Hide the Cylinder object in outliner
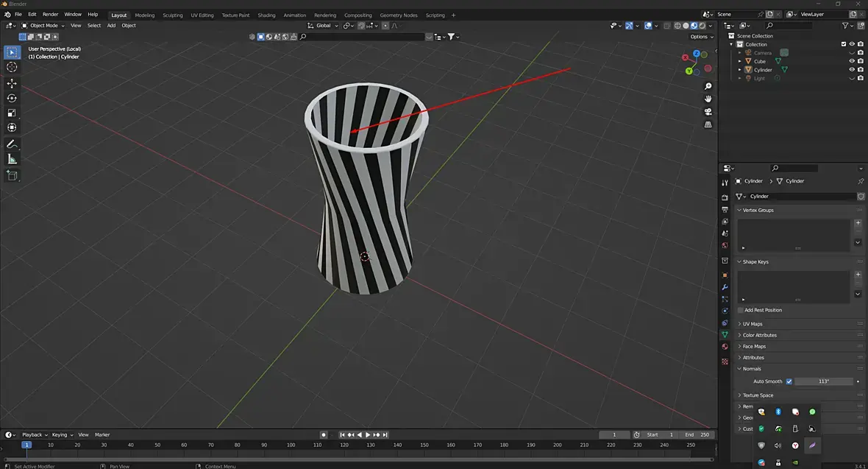This screenshot has width=868, height=469. pos(852,70)
